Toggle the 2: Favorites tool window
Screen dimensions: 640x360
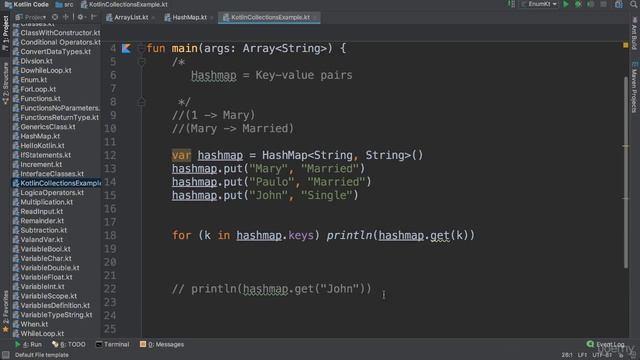click(x=5, y=312)
